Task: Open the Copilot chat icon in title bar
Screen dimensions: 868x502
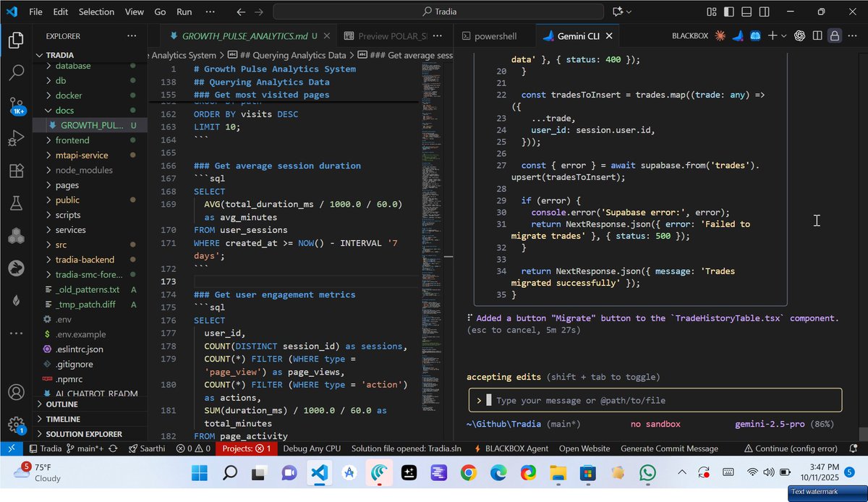Action: click(x=618, y=12)
